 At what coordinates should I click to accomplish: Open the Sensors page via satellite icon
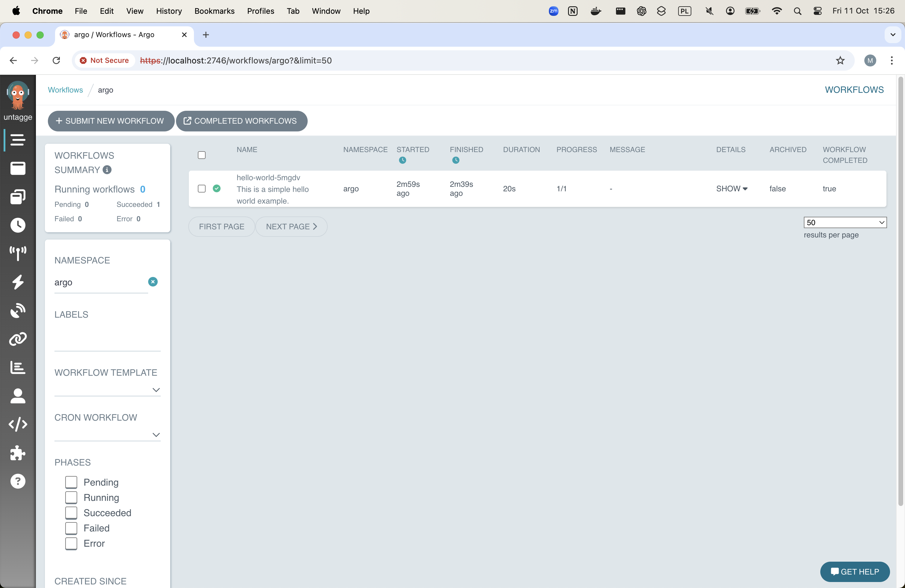pos(17,310)
